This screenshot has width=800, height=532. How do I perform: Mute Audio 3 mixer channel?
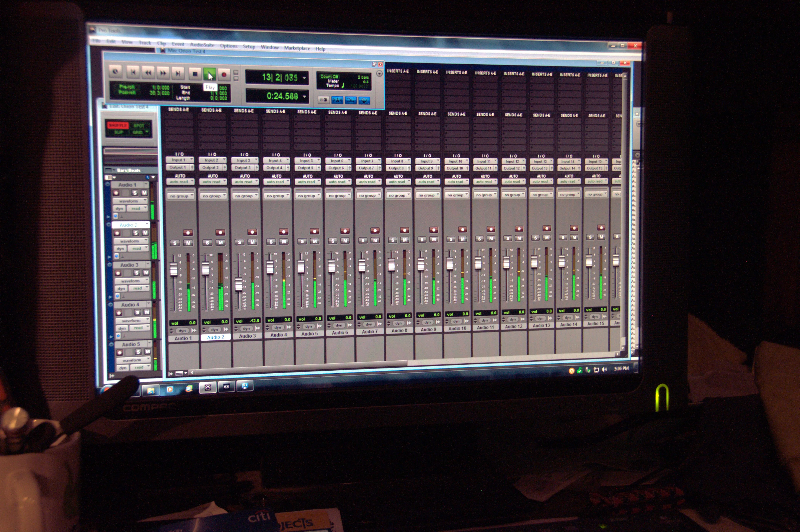tap(252, 242)
